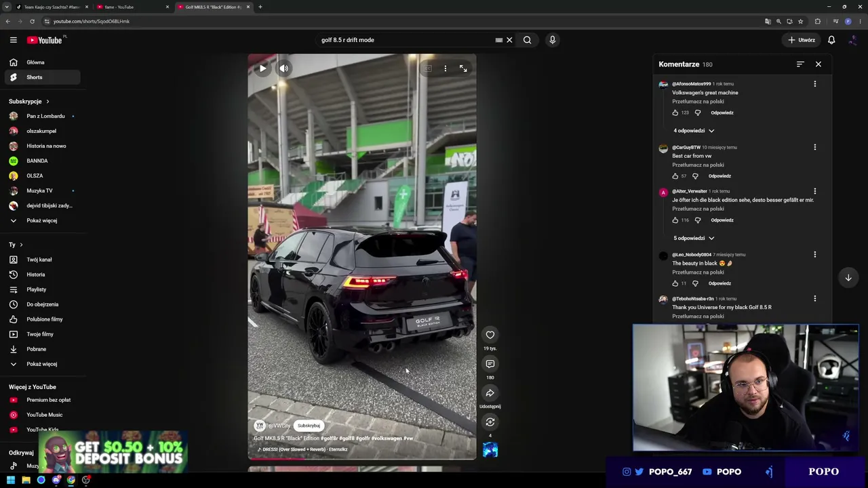Run the search with the magnifier button
Image resolution: width=868 pixels, height=488 pixels.
point(527,40)
